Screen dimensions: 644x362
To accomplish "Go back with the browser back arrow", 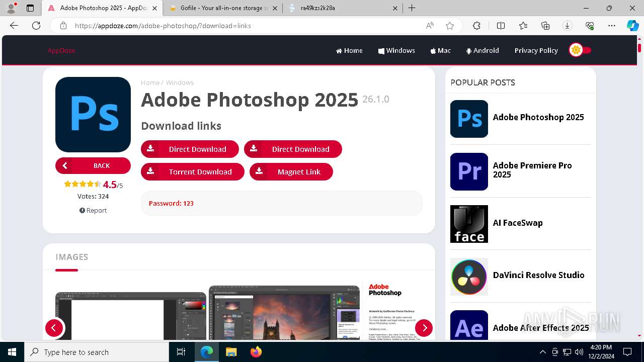I will point(14,26).
